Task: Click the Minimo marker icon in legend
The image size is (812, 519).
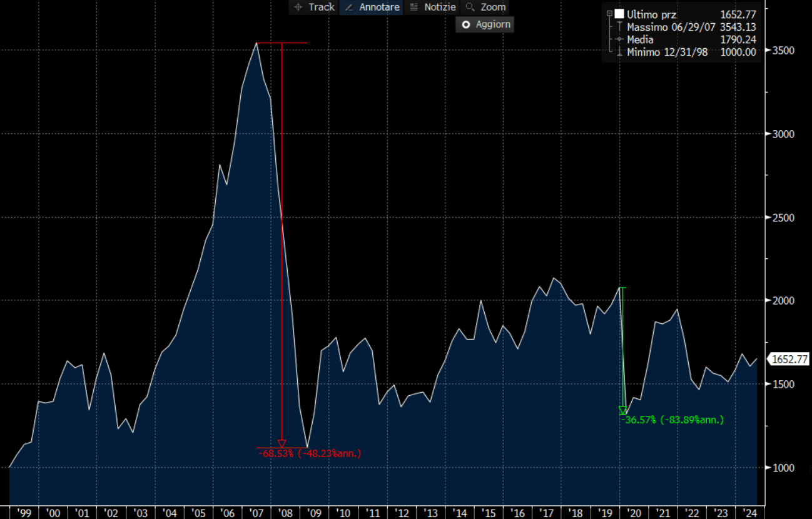Action: 619,52
